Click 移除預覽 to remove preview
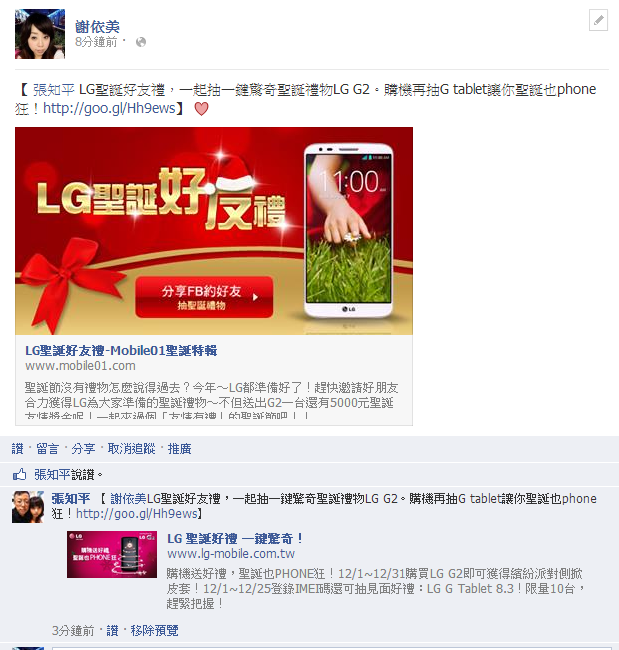The image size is (619, 650). click(x=155, y=631)
